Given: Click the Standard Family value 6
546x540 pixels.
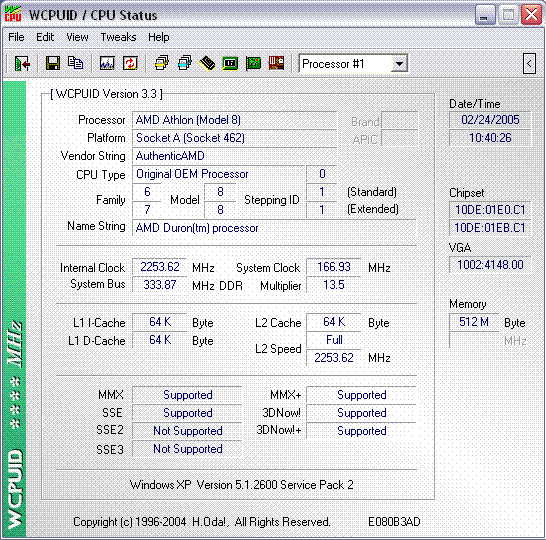Looking at the screenshot, I should click(147, 192).
